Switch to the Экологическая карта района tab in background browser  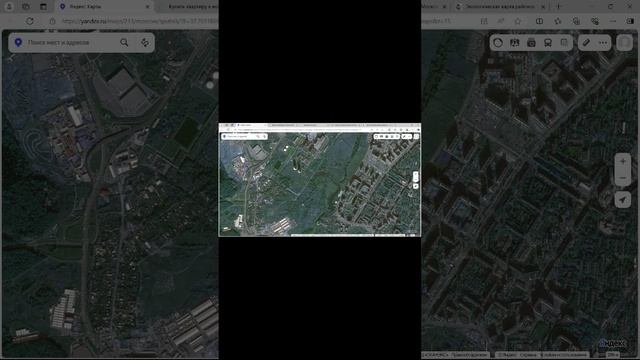[500, 7]
